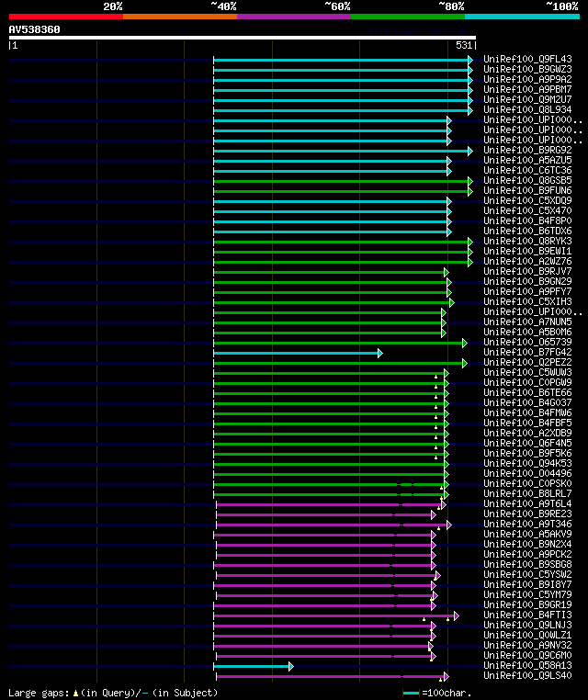The image size is (588, 700).
Task: Click the orange ~40% identity legend segment
Action: (180, 17)
